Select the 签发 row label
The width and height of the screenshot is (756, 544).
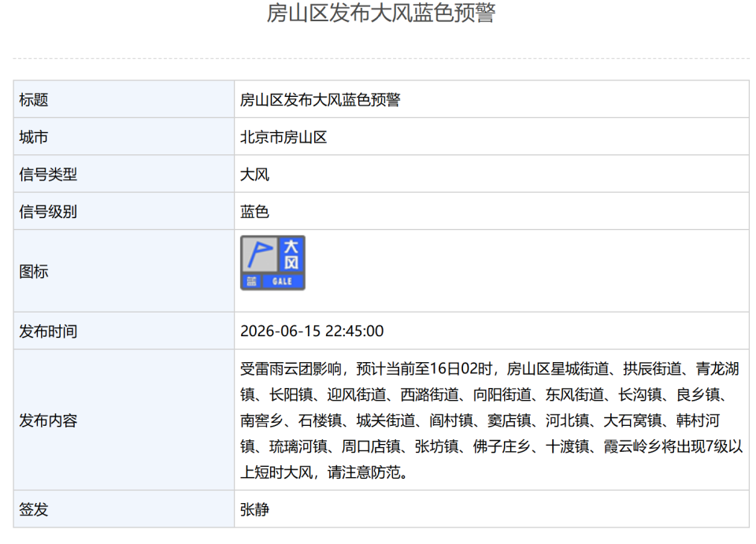click(34, 509)
